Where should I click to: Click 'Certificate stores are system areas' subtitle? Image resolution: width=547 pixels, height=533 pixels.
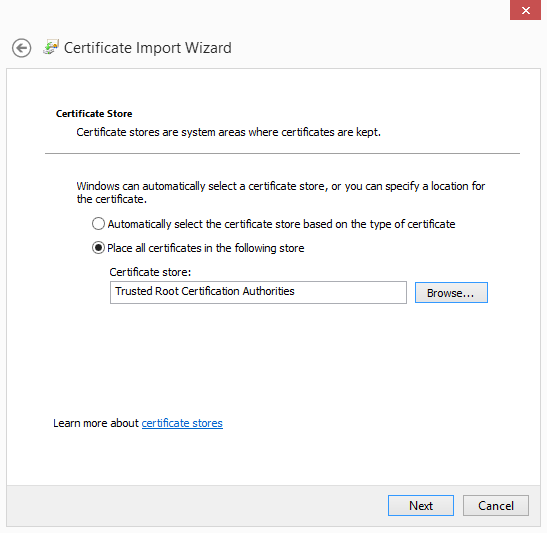point(228,132)
